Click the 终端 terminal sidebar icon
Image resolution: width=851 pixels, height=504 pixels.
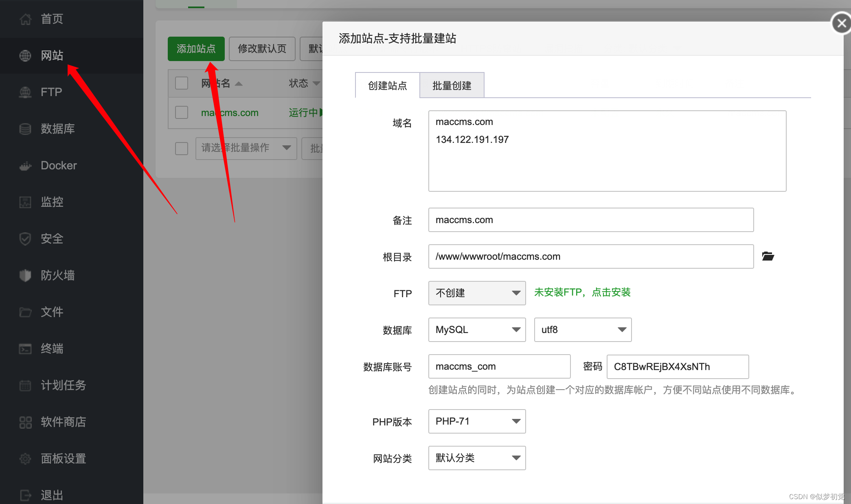coord(25,349)
